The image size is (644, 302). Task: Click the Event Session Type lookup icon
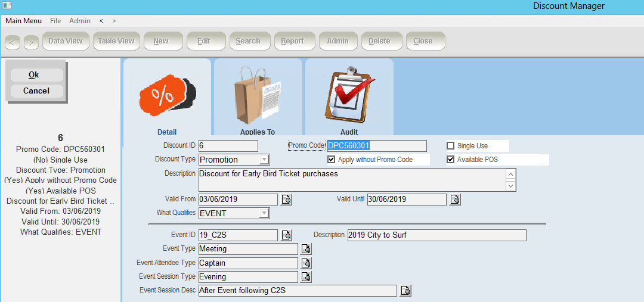(306, 277)
